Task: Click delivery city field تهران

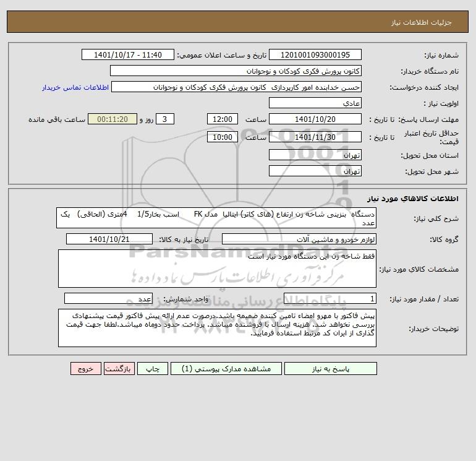Action: (x=315, y=171)
